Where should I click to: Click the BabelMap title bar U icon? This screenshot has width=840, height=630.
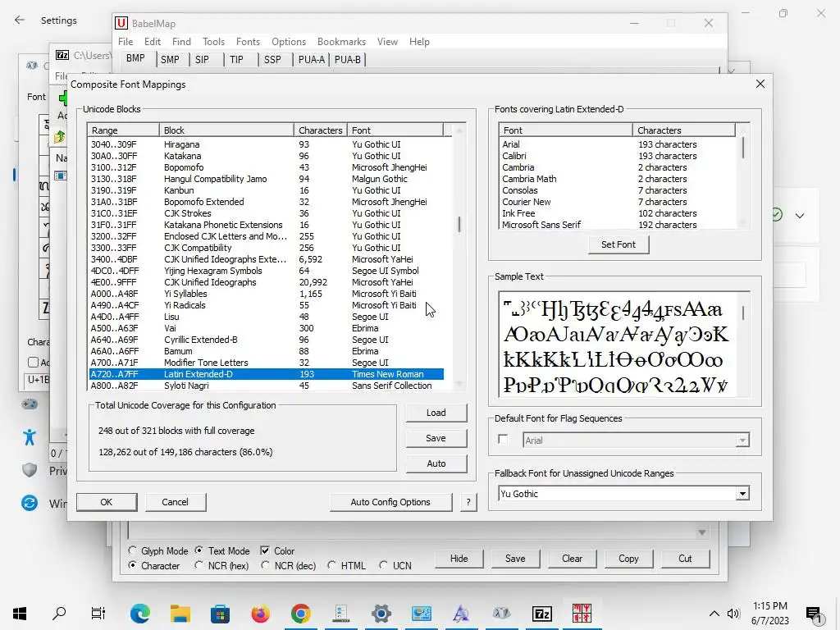121,23
